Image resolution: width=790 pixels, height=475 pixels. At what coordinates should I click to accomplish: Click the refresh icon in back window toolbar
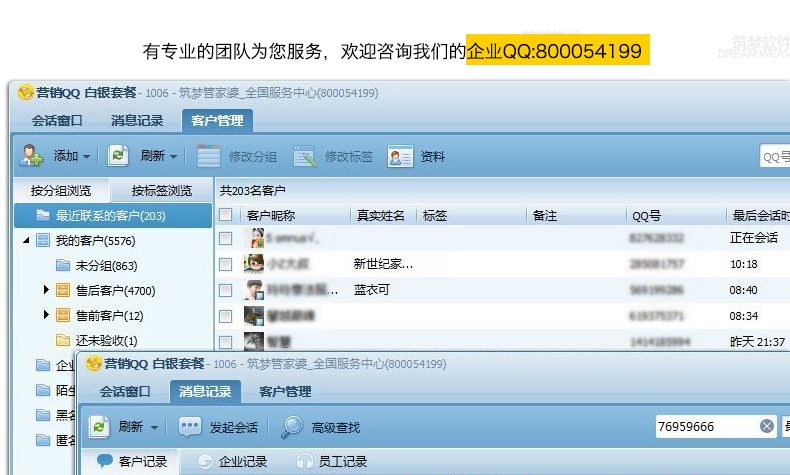pos(118,156)
